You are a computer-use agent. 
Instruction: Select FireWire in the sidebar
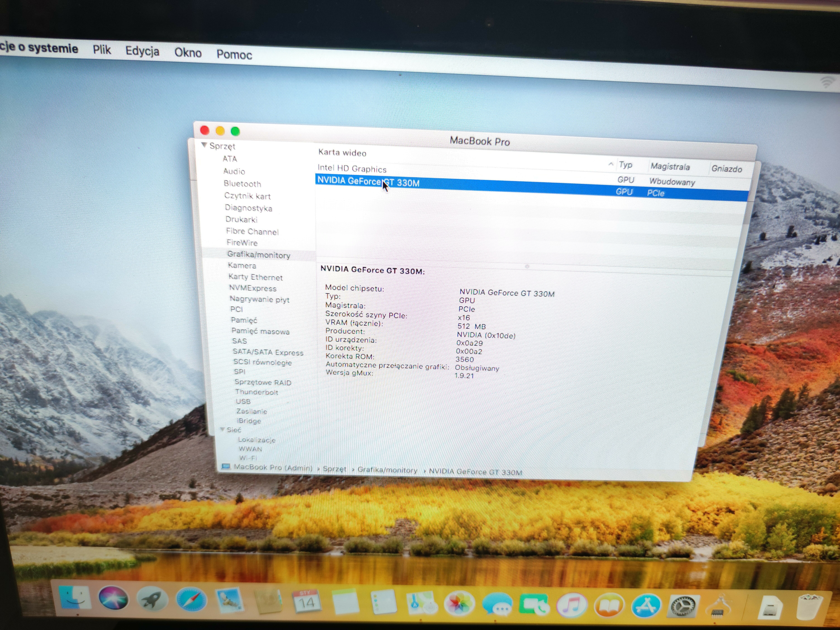242,243
